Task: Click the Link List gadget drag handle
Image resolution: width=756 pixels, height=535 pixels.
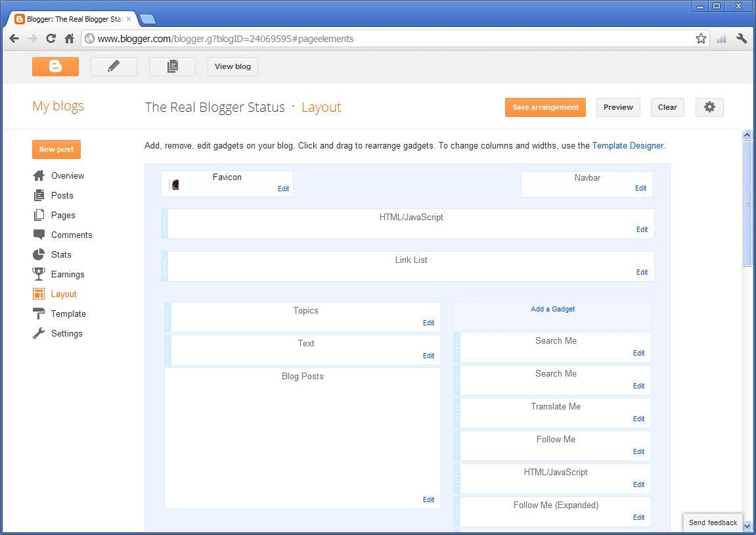Action: click(x=164, y=266)
